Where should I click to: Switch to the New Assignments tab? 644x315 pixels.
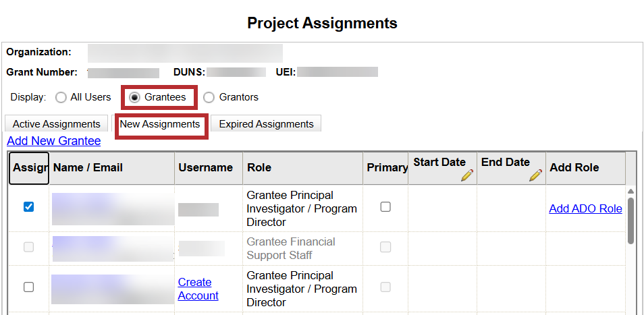pos(160,124)
